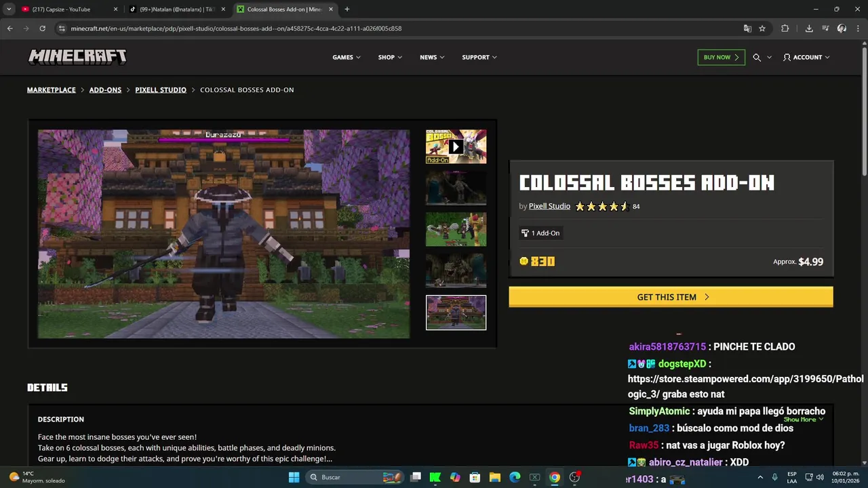Play the Colossal Bosses video thumbnail
This screenshot has height=488, width=868.
[x=456, y=146]
